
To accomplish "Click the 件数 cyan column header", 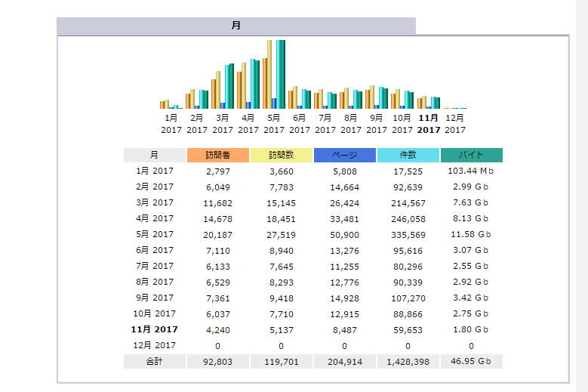I will coord(408,155).
